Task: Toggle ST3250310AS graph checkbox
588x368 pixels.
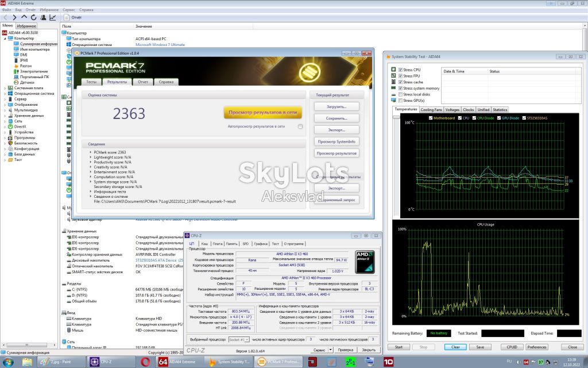Action: [x=524, y=118]
